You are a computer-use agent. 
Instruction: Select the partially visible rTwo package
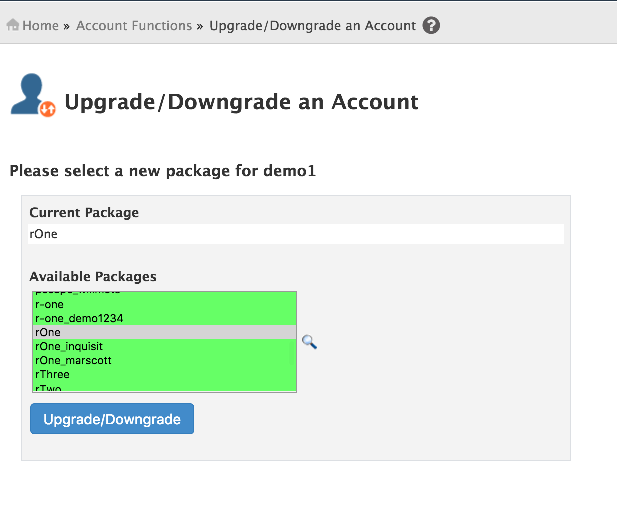[x=50, y=387]
